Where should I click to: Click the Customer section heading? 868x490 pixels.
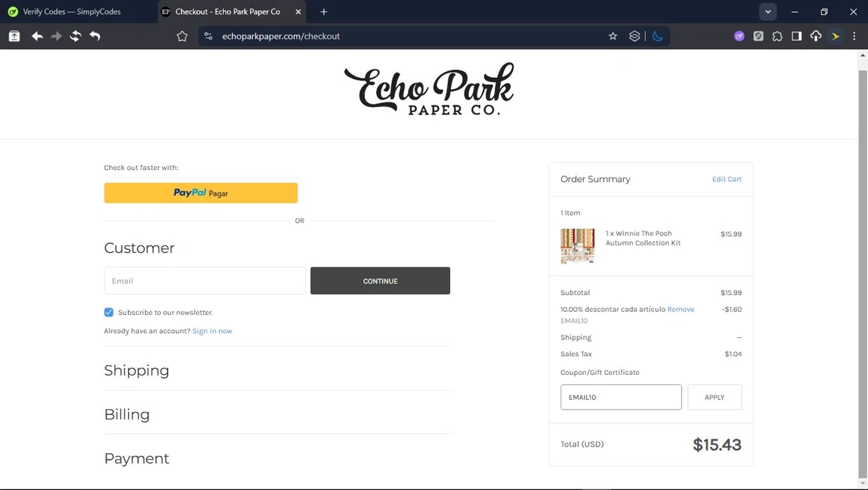(x=139, y=248)
